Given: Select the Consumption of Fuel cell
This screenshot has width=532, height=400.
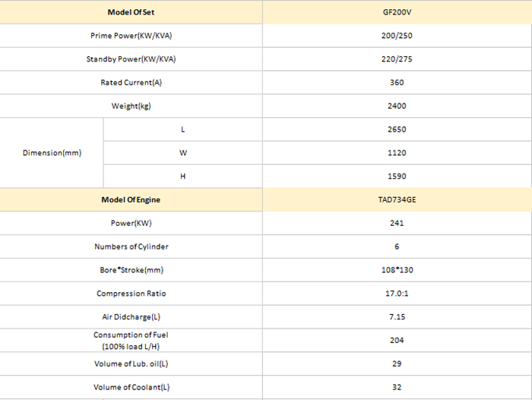Looking at the screenshot, I should (131, 340).
